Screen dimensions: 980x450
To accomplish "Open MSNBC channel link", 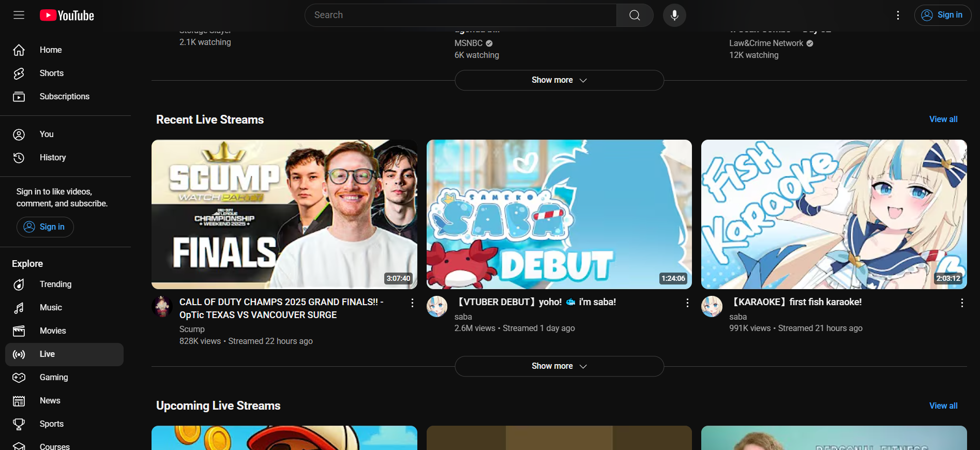I will click(469, 43).
